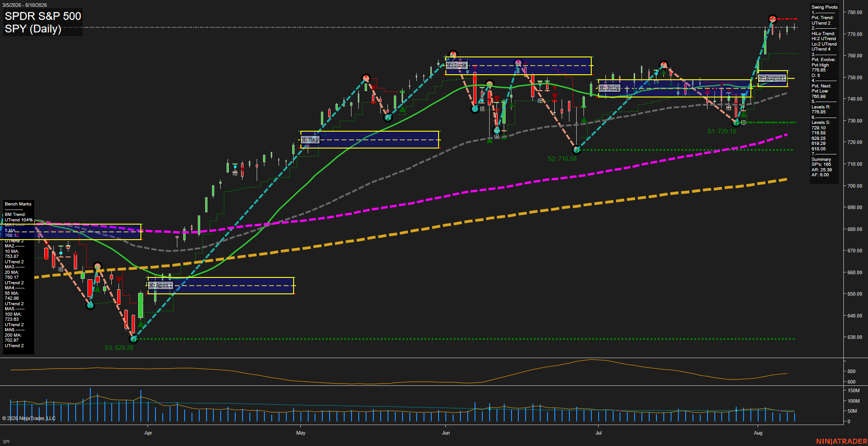Click 630.00 on the price axis
This screenshot has width=868, height=446.
pyautogui.click(x=855, y=338)
